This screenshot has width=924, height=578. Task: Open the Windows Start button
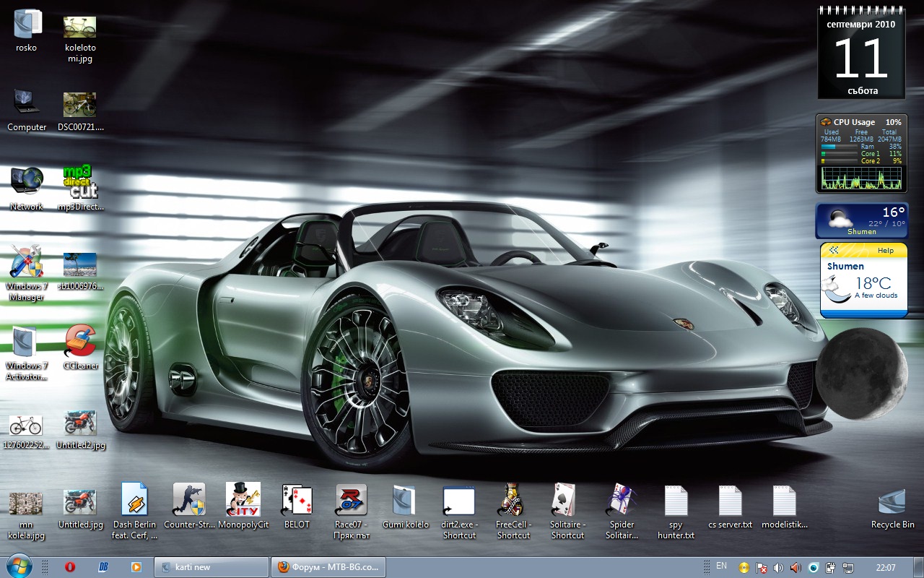(x=19, y=566)
